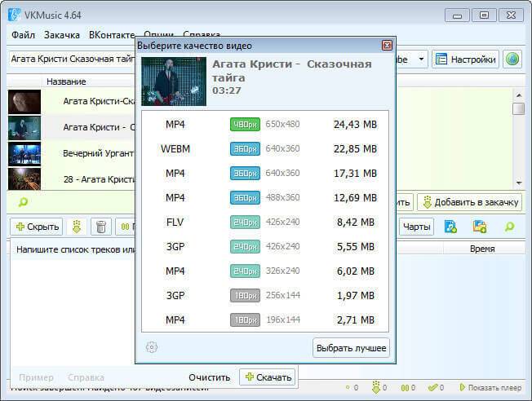Click the green magnifier search icon

(x=23, y=202)
